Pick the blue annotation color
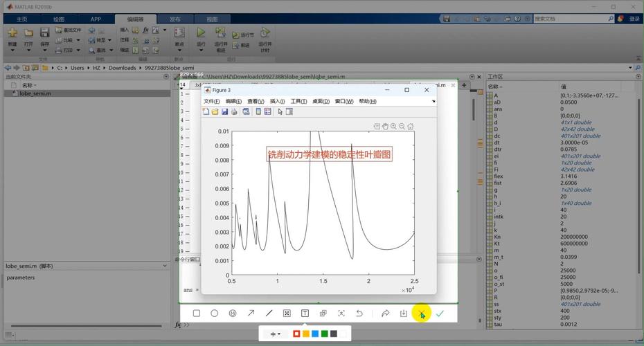 pos(315,334)
